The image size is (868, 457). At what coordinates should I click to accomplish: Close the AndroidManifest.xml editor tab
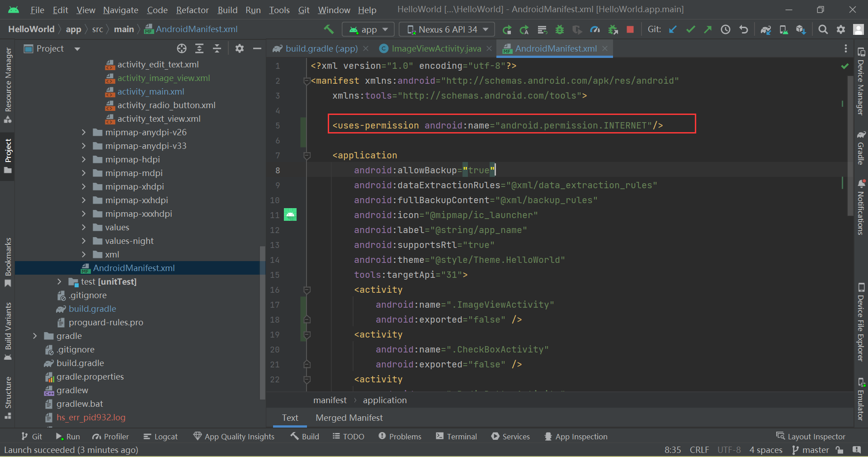click(x=605, y=48)
